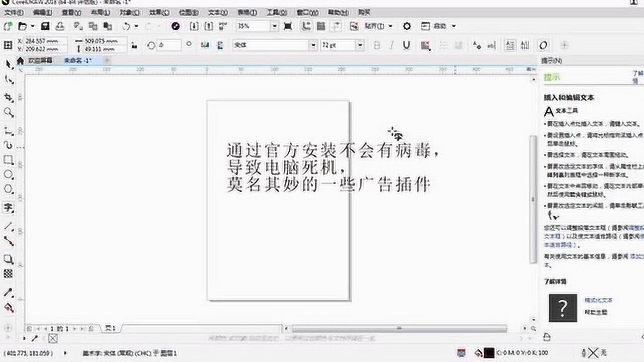The image size is (644, 362).
Task: Select the Freehand tool in the toolbox
Action: pos(8,130)
